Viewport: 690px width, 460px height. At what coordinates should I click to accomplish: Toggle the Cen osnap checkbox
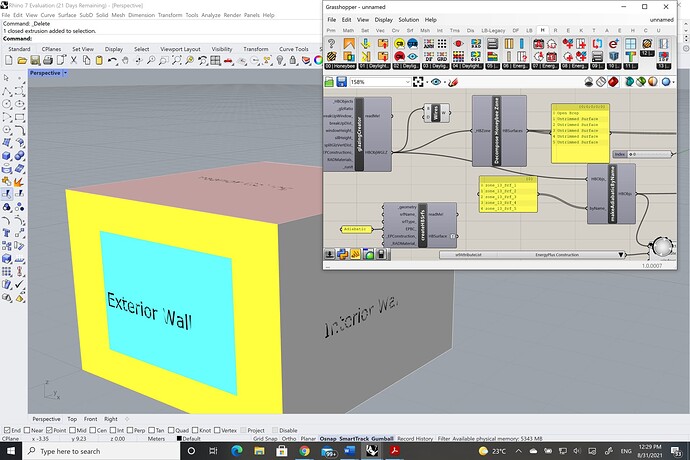93,430
